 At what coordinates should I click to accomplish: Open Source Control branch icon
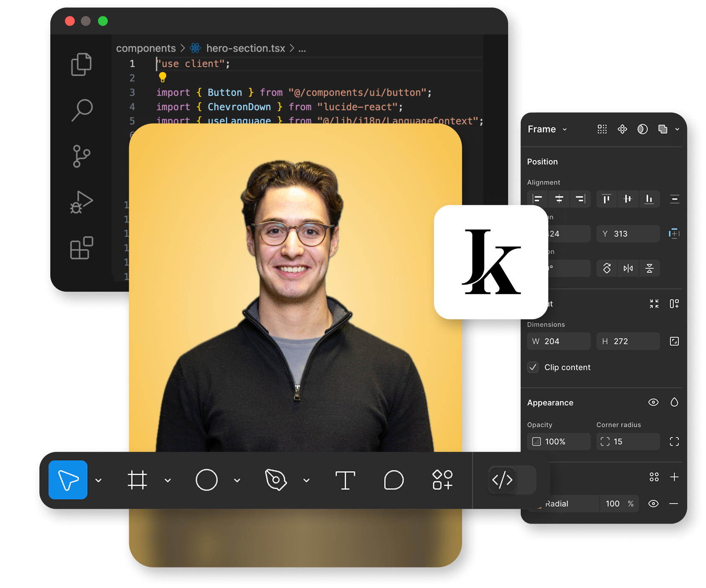tap(81, 156)
